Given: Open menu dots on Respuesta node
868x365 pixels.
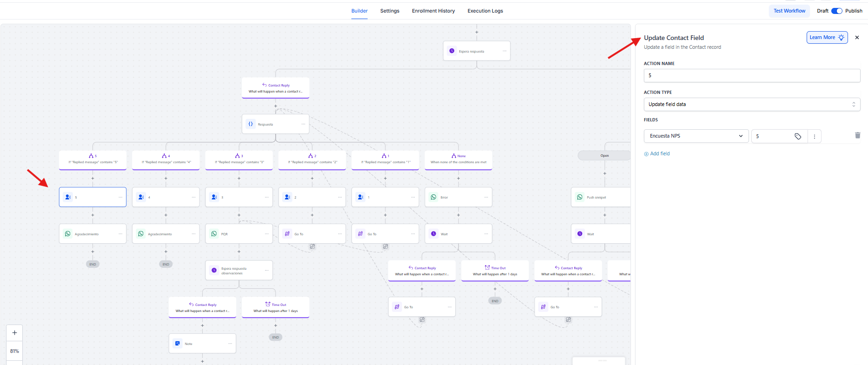Looking at the screenshot, I should click(303, 124).
